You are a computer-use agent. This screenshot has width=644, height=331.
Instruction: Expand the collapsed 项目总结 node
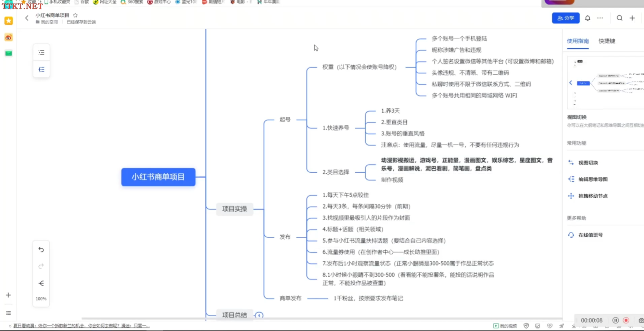coord(259,315)
